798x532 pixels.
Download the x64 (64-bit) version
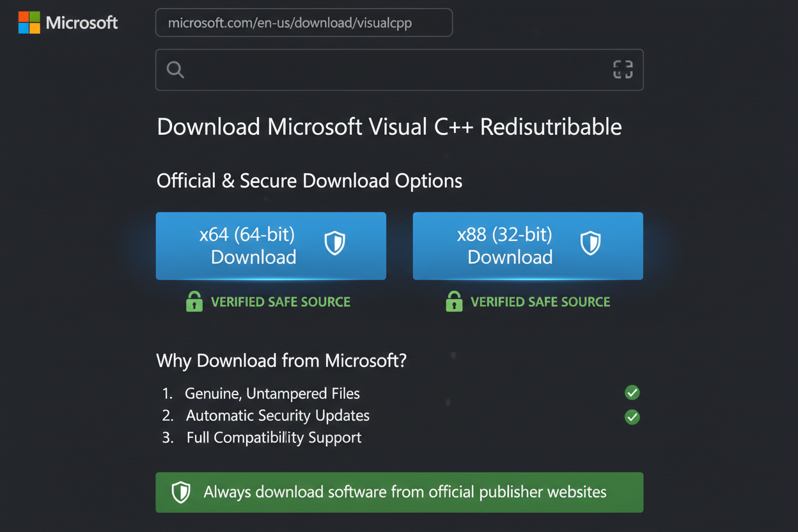[x=254, y=246]
